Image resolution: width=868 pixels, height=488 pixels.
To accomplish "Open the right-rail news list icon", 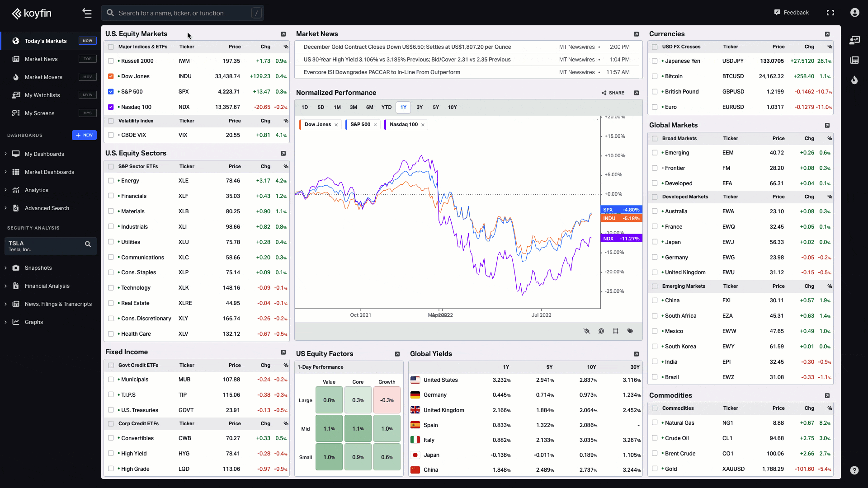I will 854,60.
